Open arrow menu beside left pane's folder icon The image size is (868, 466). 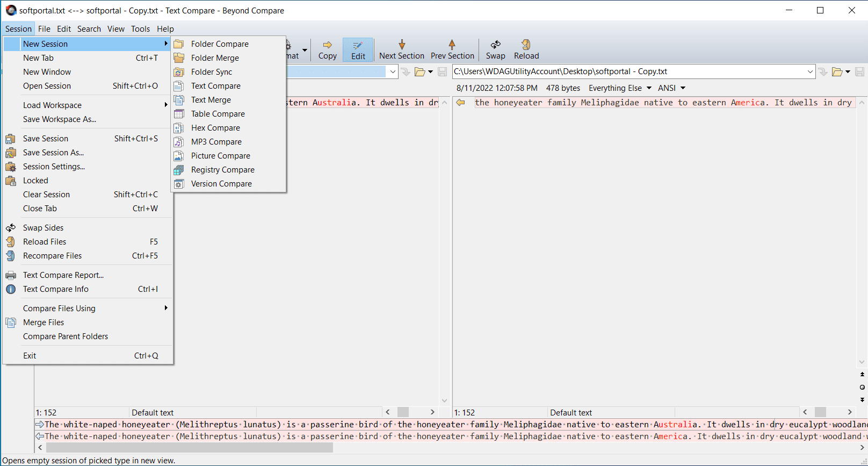click(430, 72)
